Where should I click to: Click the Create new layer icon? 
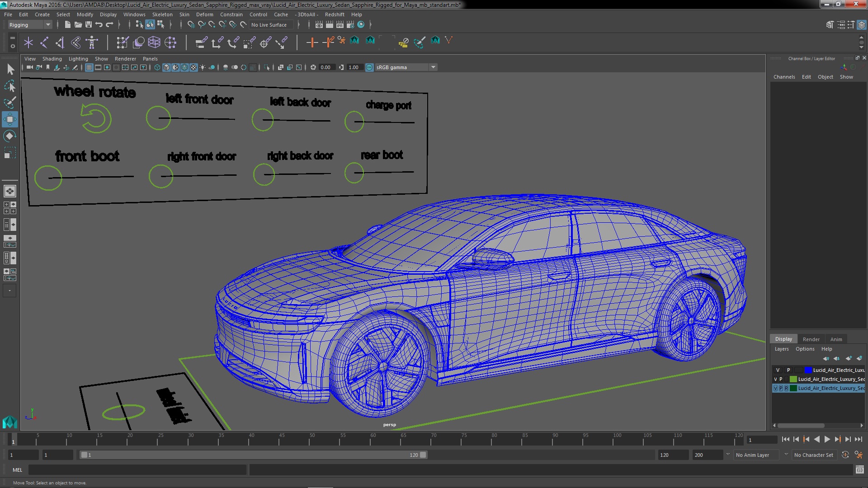tap(849, 358)
